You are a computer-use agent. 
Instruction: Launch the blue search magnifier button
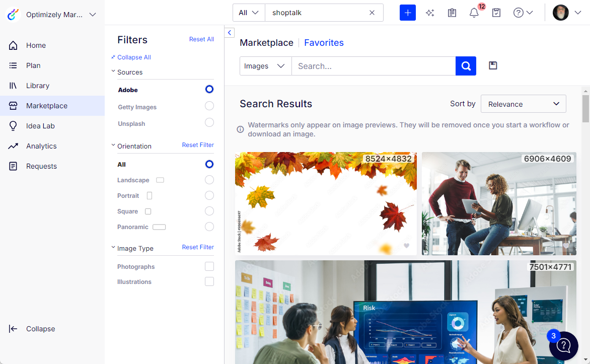465,65
